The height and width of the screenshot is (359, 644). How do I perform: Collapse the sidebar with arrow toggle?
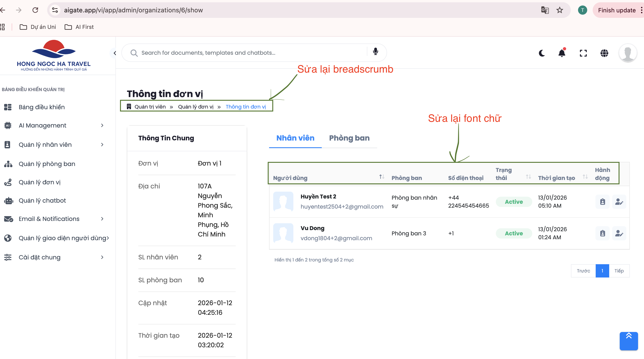click(115, 53)
